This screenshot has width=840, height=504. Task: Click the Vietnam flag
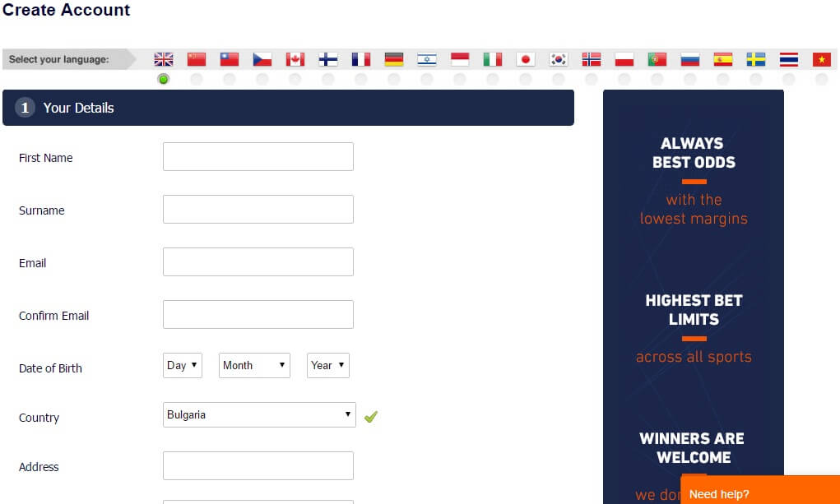click(821, 59)
